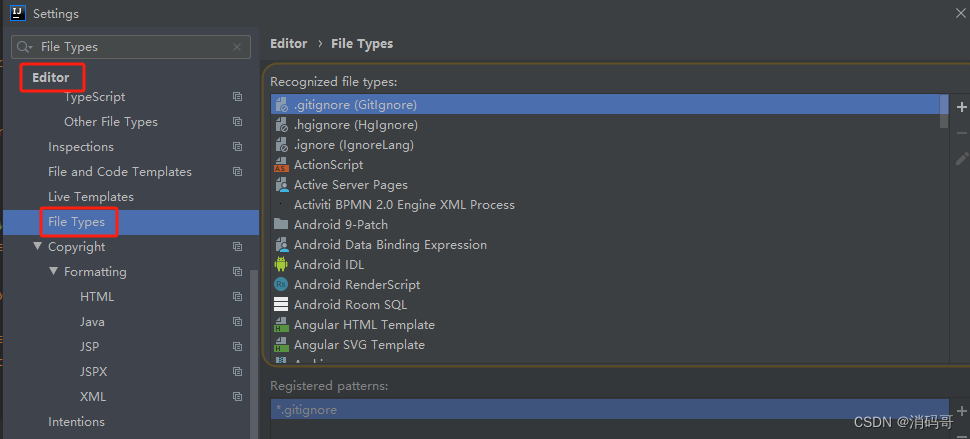970x439 pixels.
Task: Click the project-level icon beside TypeScript
Action: pos(238,97)
